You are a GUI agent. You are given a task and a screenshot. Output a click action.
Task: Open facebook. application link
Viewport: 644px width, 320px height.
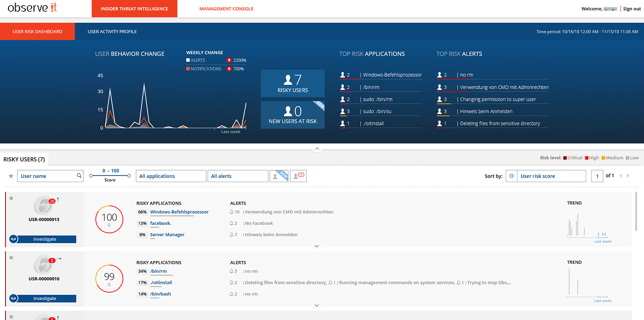coord(161,223)
